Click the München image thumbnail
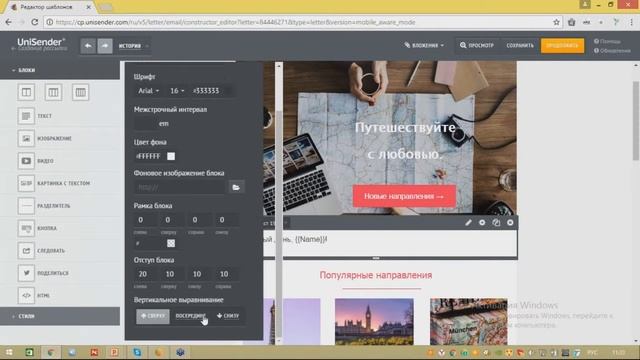The width and height of the screenshot is (640, 360). pyautogui.click(x=469, y=322)
